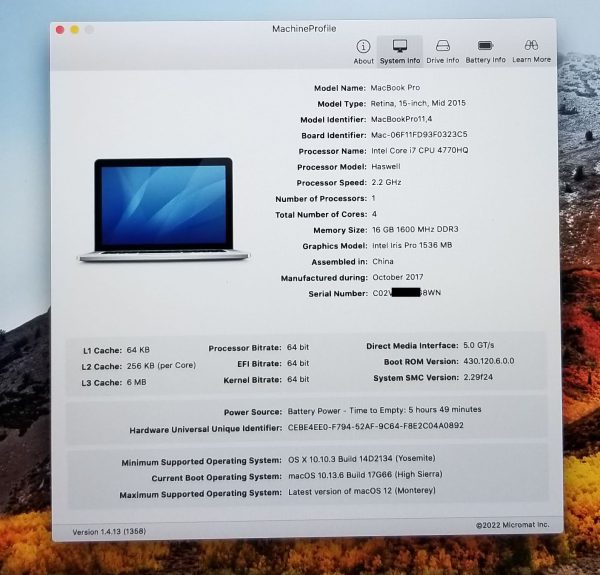
Task: Click the Version 1.4.13 label
Action: tap(105, 530)
